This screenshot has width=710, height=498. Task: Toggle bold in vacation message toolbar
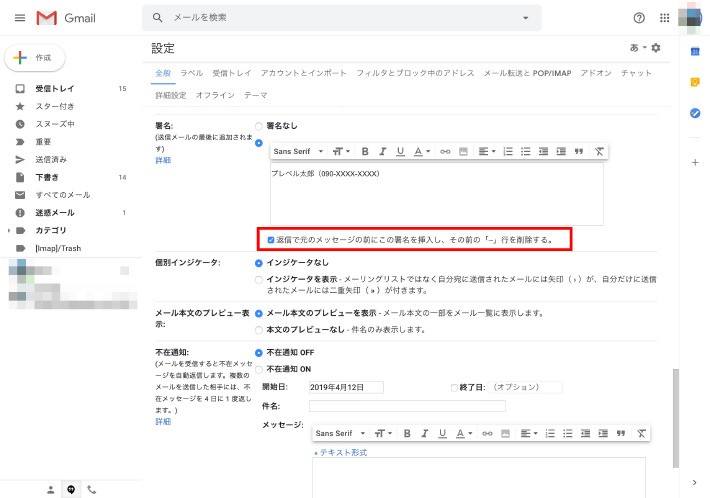(x=407, y=433)
